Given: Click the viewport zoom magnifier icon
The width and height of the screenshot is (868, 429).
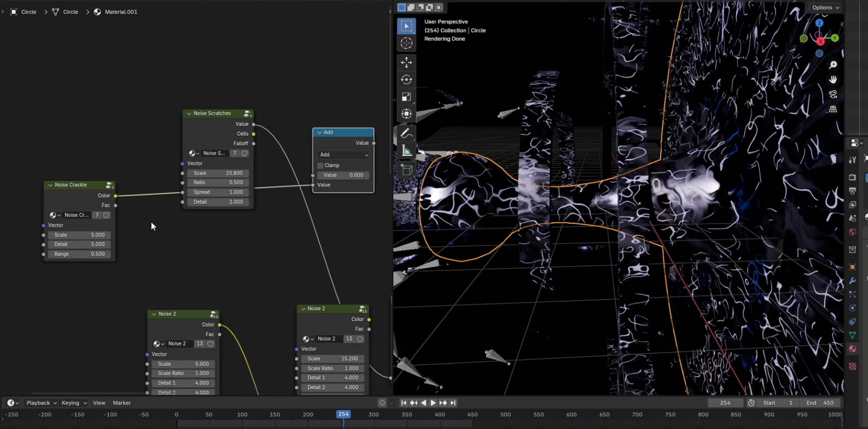Looking at the screenshot, I should (x=833, y=65).
